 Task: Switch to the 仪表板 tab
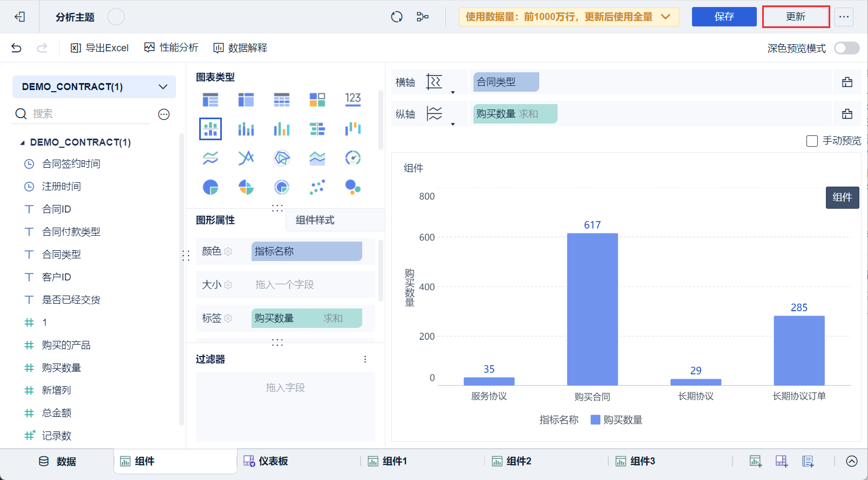266,461
